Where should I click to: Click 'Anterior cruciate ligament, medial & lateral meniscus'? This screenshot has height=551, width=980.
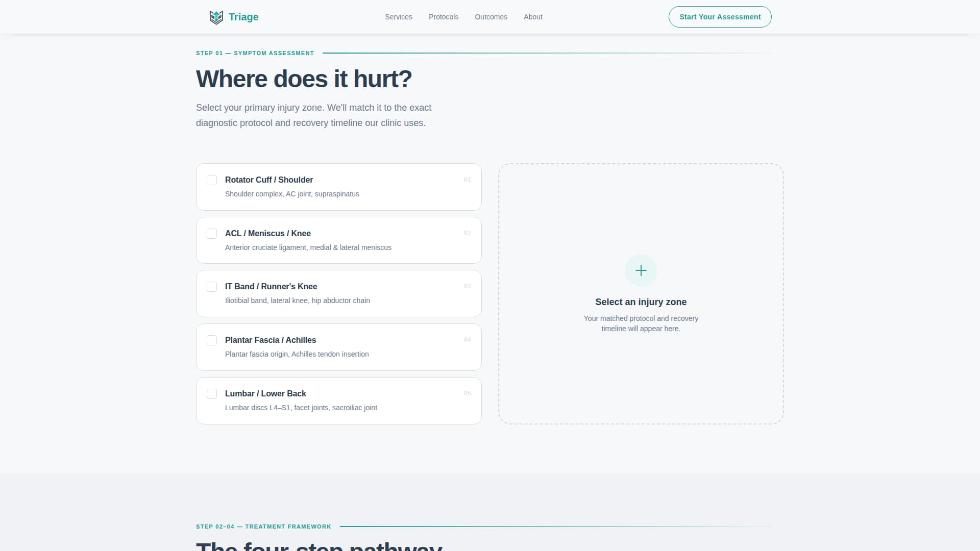pos(308,247)
